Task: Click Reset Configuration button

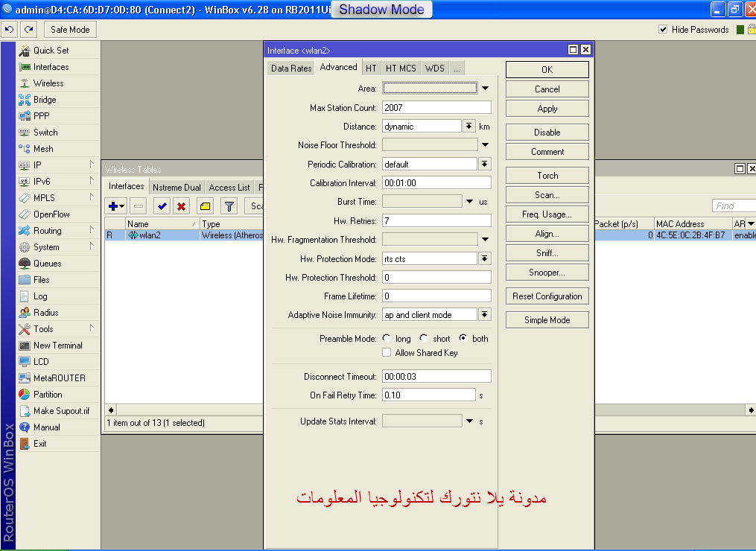Action: (547, 296)
